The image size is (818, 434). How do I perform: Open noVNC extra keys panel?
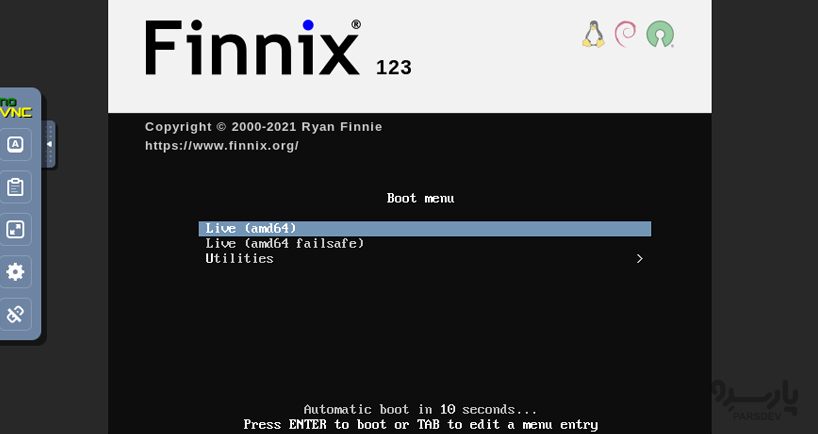(15, 144)
